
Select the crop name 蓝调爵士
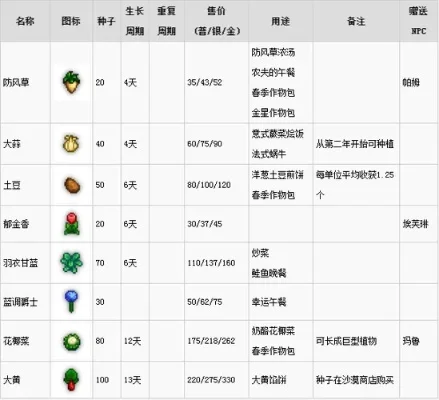(x=20, y=302)
